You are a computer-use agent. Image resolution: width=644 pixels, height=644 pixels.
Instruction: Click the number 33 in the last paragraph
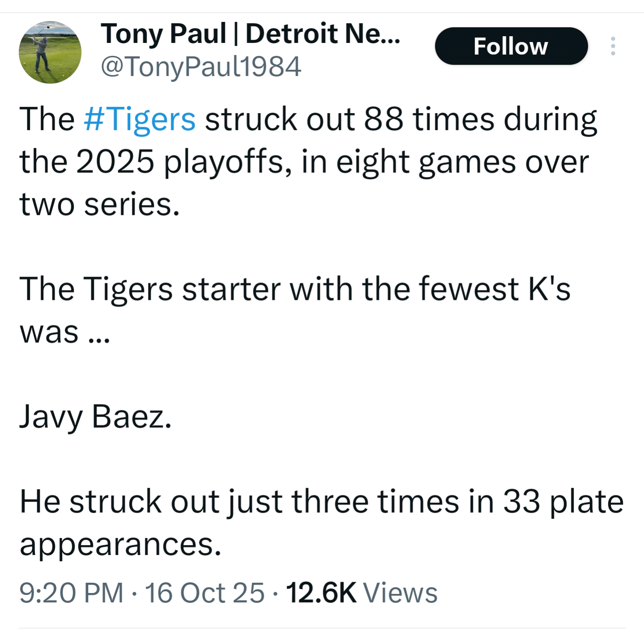521,501
